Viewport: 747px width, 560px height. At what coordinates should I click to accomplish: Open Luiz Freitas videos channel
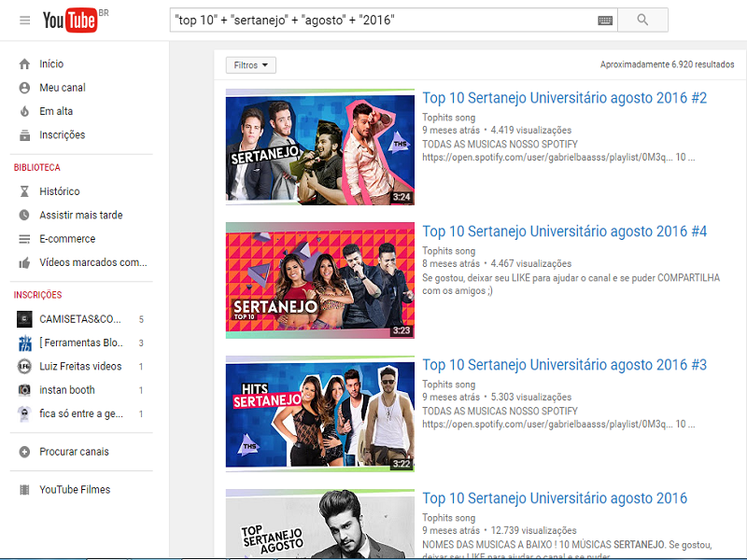coord(80,366)
